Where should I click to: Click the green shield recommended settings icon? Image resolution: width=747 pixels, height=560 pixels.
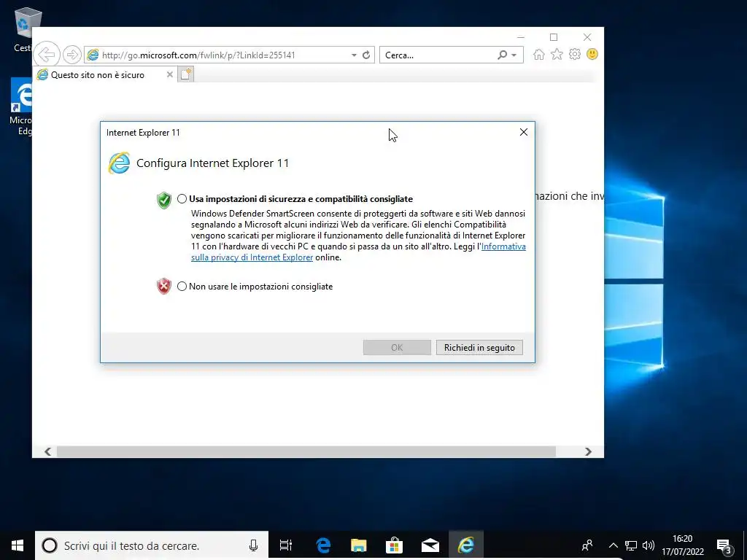[x=164, y=201]
